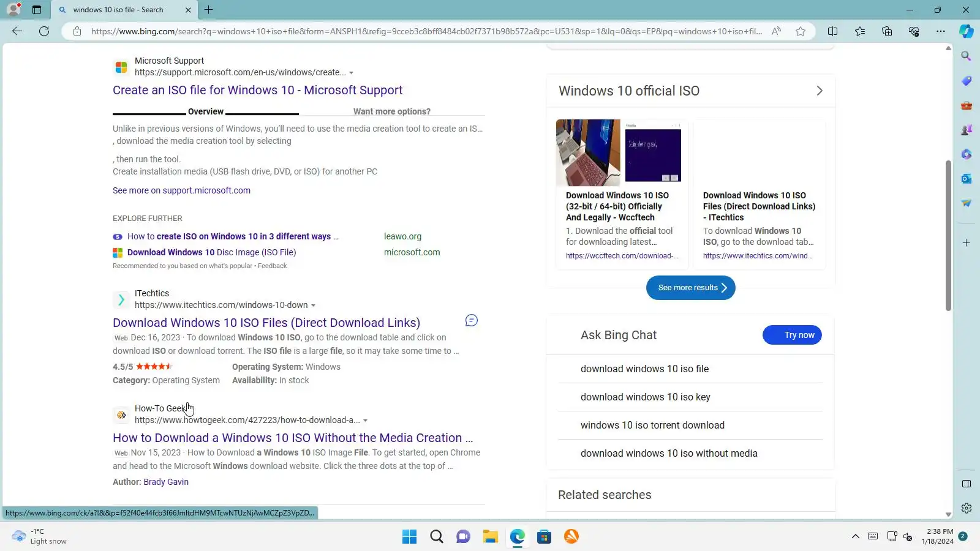Viewport: 980px width, 551px height.
Task: View site information lock icon
Action: pyautogui.click(x=77, y=31)
